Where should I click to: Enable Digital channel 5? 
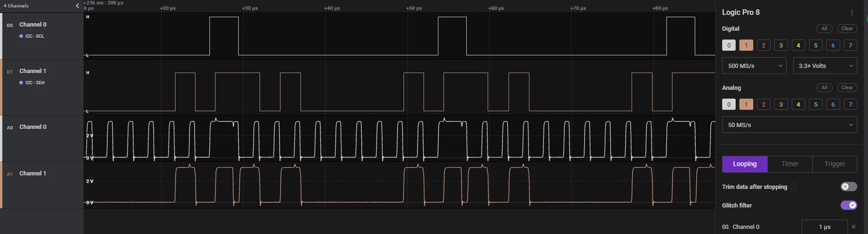coord(816,45)
